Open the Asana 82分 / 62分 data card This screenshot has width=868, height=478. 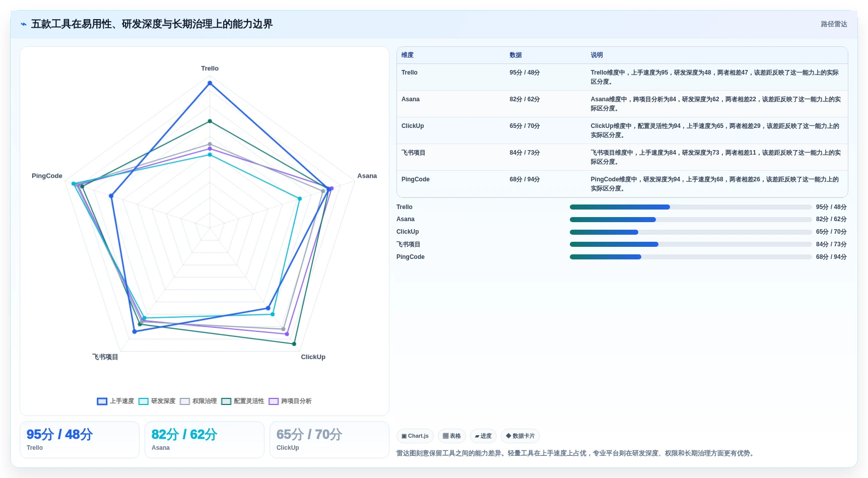205,440
